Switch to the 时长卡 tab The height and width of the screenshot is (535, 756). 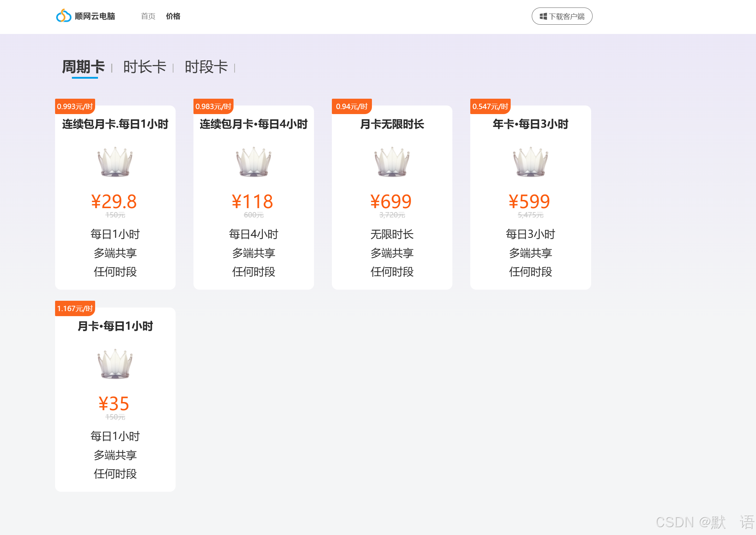click(x=145, y=67)
